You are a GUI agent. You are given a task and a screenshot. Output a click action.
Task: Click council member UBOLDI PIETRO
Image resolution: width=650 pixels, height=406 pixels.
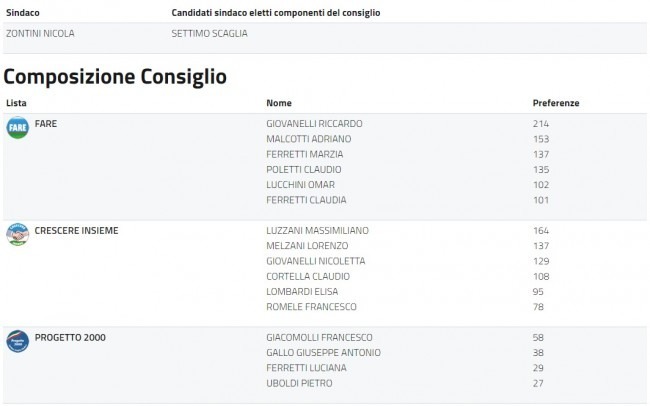coord(298,383)
